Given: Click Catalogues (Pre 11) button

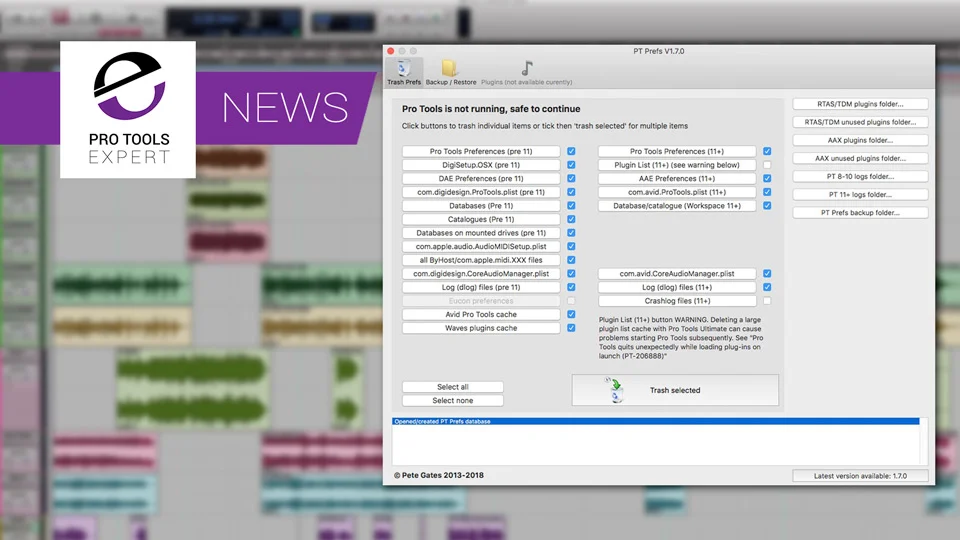Looking at the screenshot, I should pos(481,219).
